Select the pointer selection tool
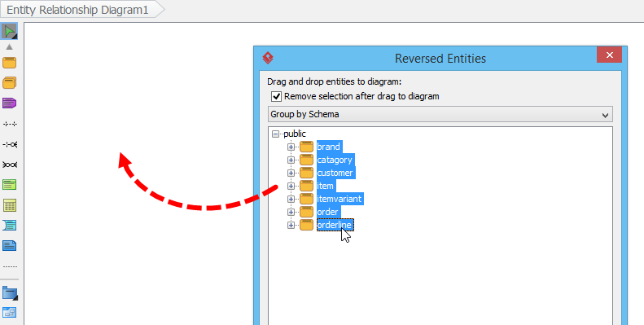This screenshot has width=644, height=325. coord(10,31)
